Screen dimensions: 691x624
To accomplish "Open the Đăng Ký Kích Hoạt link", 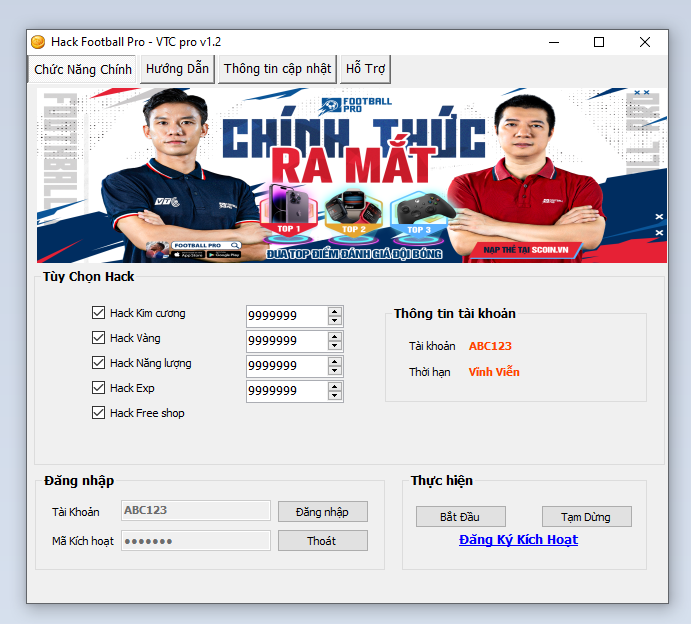I will pos(518,540).
